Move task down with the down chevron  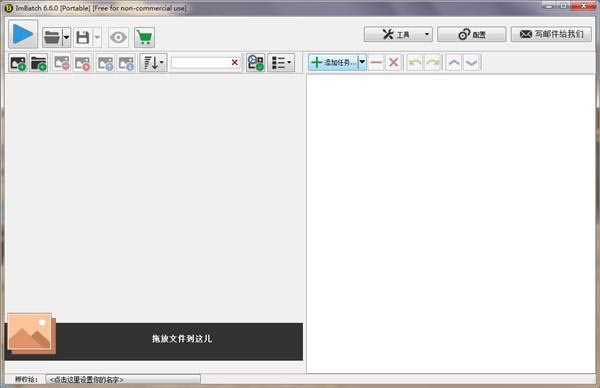point(471,62)
